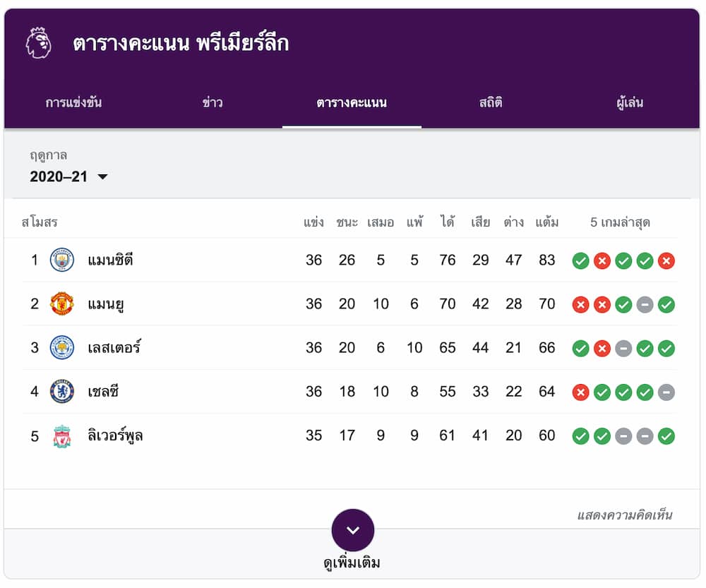
Task: Click the แข่ง column header
Action: point(314,222)
